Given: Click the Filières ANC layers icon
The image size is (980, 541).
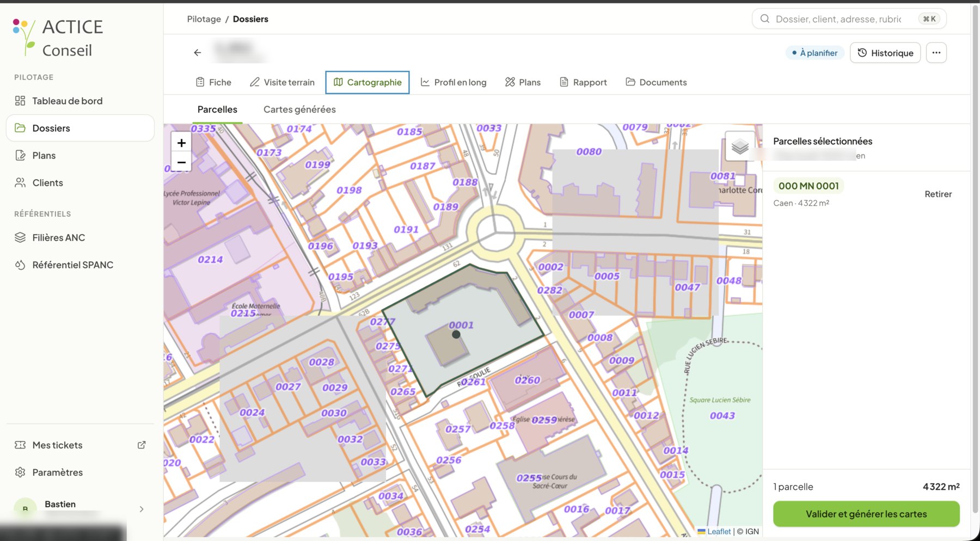Looking at the screenshot, I should tap(20, 237).
